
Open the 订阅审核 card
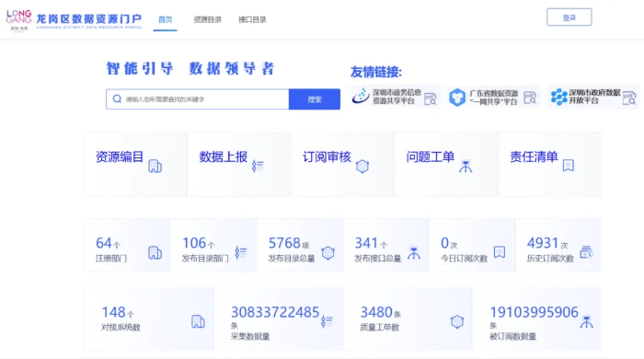tap(342, 164)
